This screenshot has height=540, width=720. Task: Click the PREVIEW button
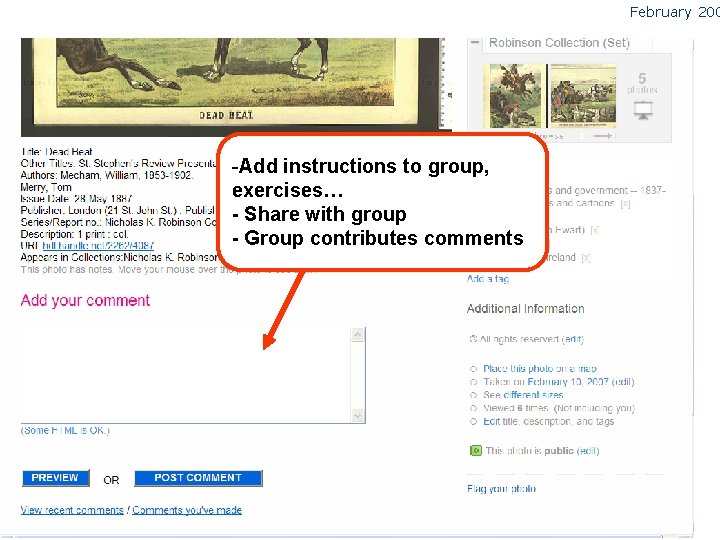tap(55, 478)
